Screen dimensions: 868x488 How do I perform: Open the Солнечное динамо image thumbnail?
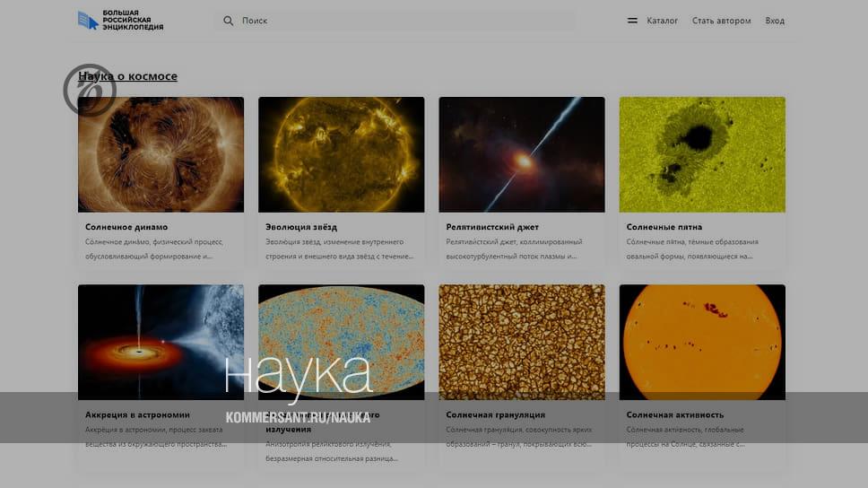[x=161, y=154]
